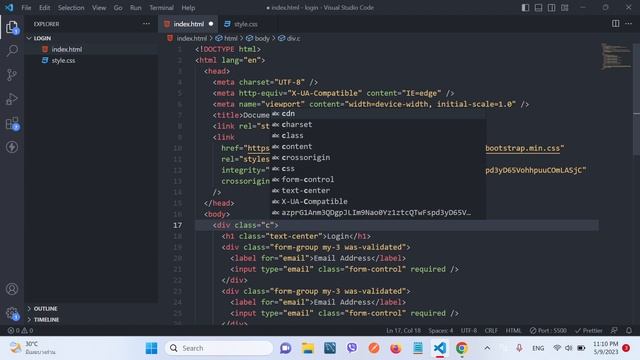Expand the TIMELINE section
The width and height of the screenshot is (640, 360).
92,320
